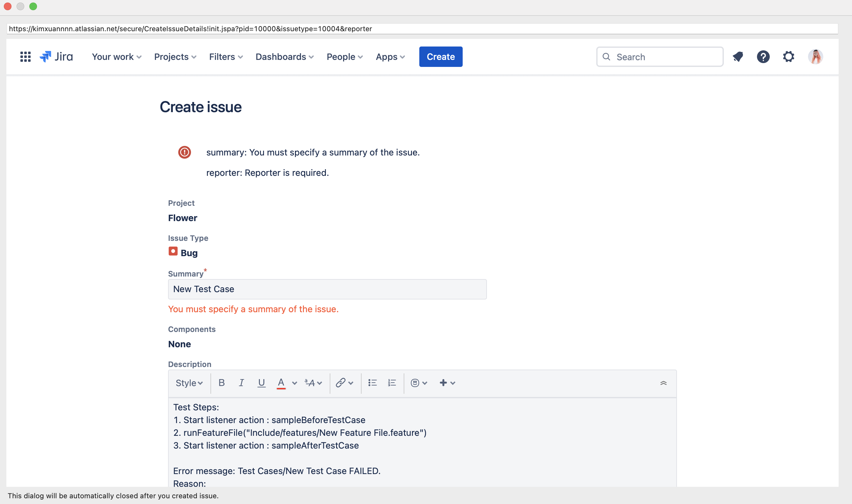
Task: Click the user profile avatar
Action: pyautogui.click(x=815, y=57)
